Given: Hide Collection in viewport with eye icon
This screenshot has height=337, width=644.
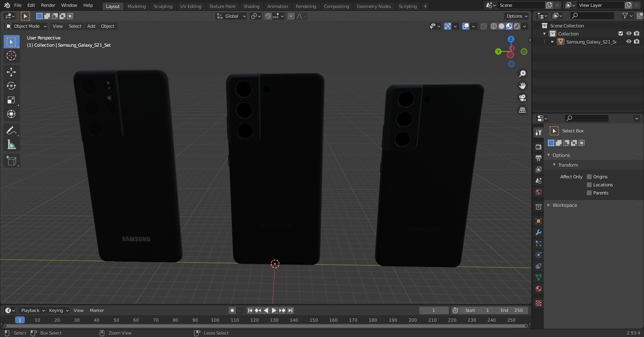Looking at the screenshot, I should click(629, 33).
